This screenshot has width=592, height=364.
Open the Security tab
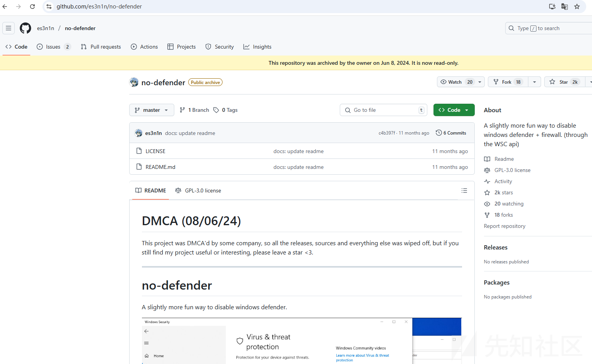point(220,47)
